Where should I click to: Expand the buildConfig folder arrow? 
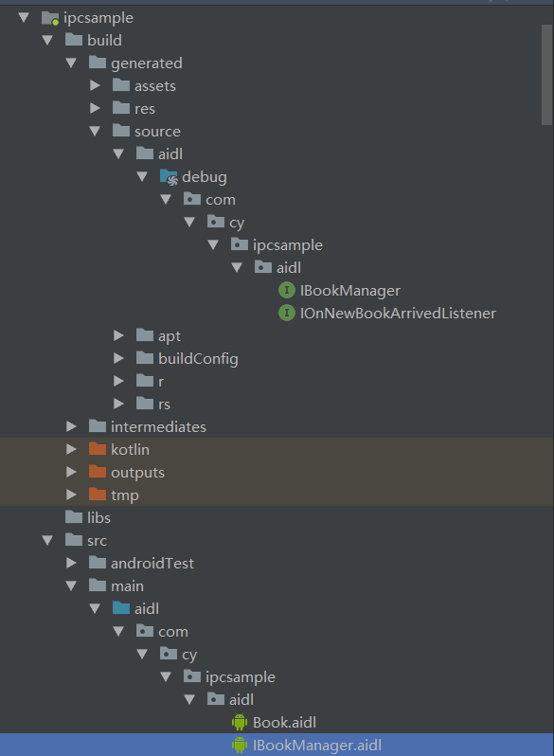118,358
